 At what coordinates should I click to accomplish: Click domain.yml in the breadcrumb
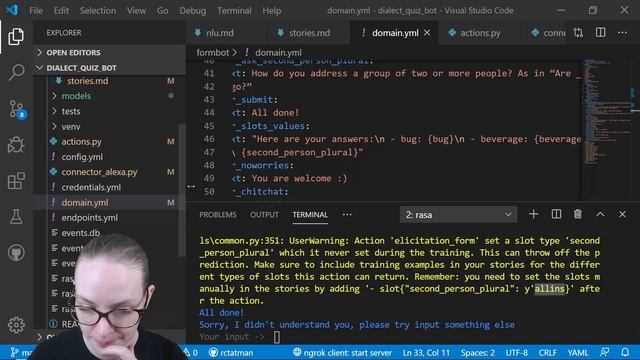click(278, 53)
